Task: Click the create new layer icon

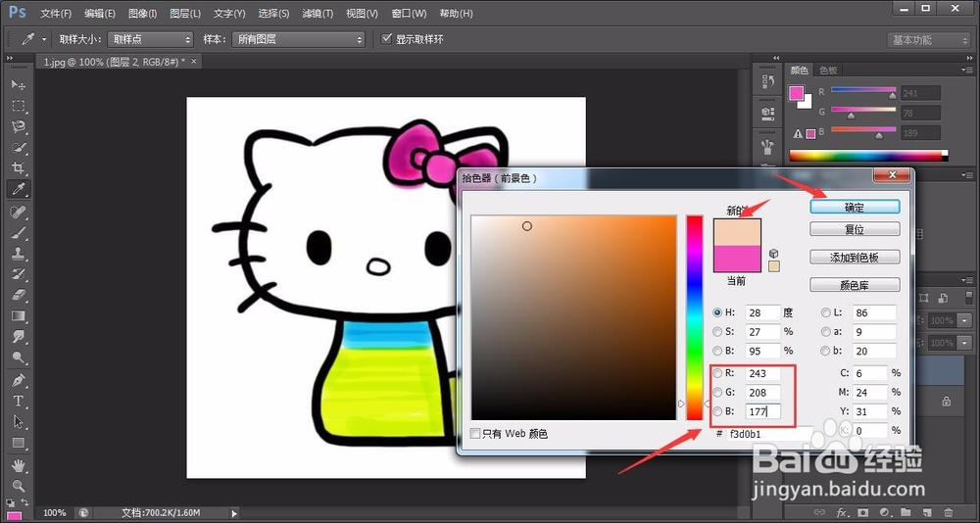Action: coord(927,512)
